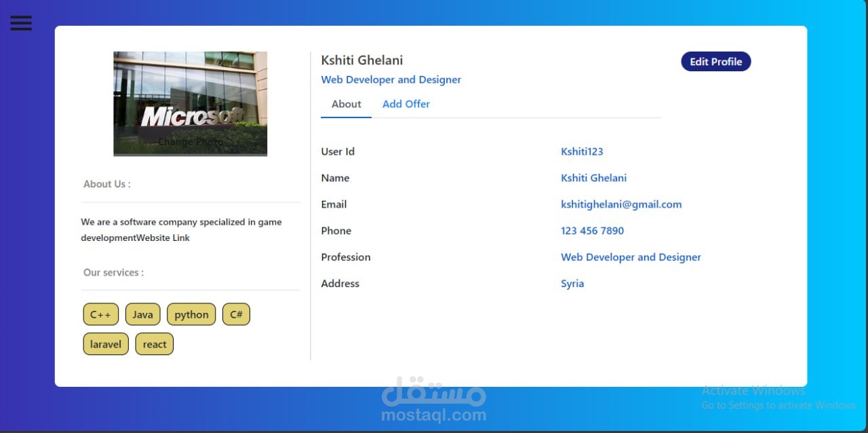Click the Profession value in details
868x433 pixels.
[631, 257]
